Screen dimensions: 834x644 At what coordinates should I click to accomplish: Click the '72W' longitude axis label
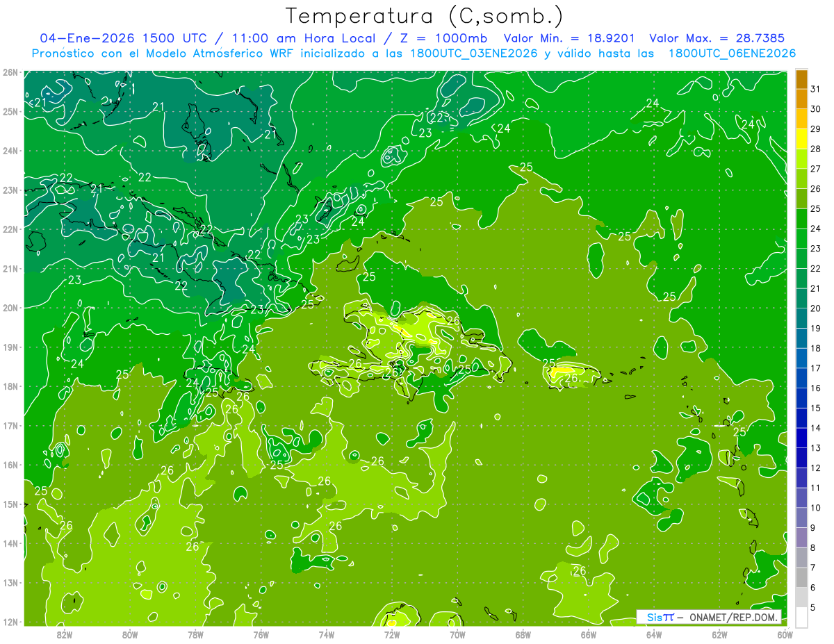[392, 634]
